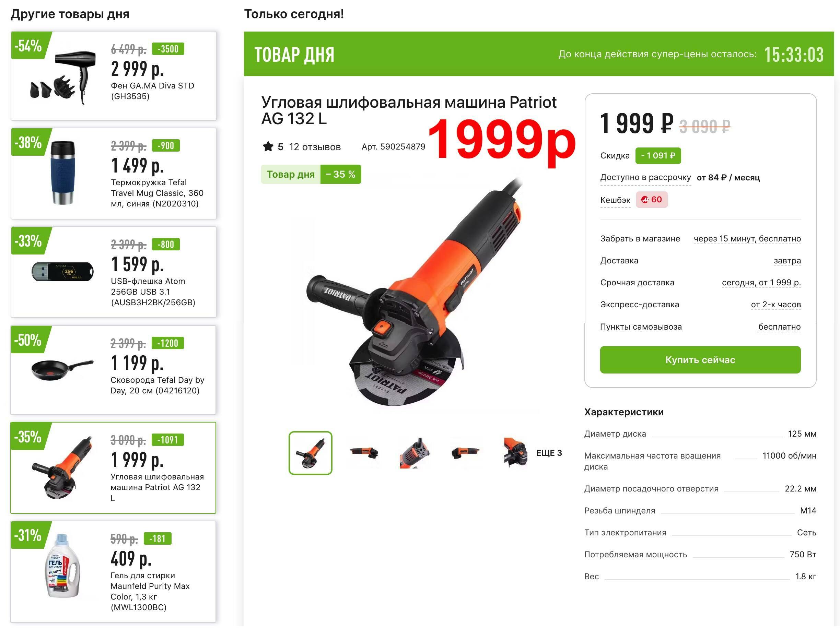Open the Кешбэк info tooltip

pos(615,200)
